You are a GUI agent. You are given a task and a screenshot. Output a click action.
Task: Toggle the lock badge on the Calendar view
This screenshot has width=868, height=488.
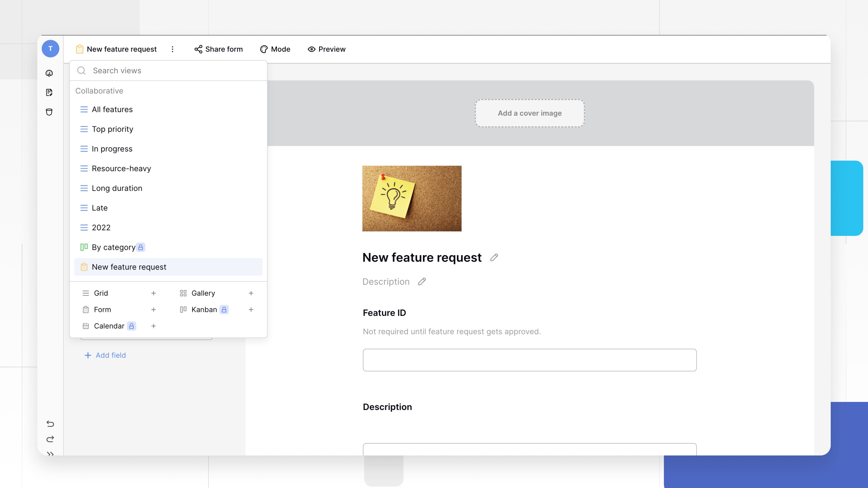131,326
